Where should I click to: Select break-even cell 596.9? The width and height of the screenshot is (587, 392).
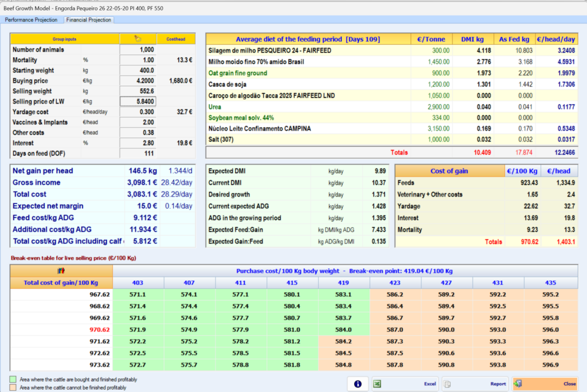[x=550, y=364]
